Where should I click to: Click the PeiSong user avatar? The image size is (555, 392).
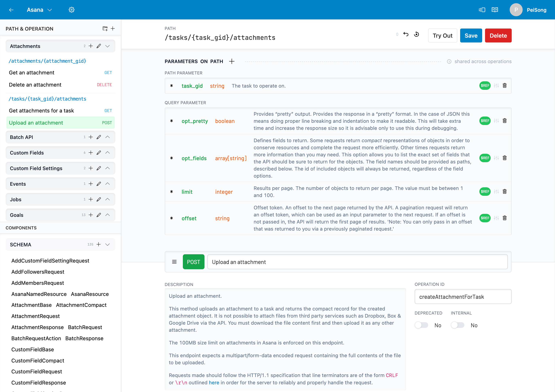(x=516, y=10)
